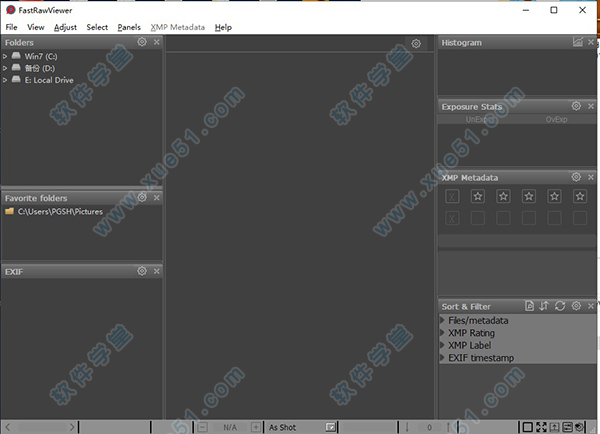This screenshot has width=600, height=434.
Task: Select the Win7 (C:) drive
Action: pyautogui.click(x=41, y=56)
